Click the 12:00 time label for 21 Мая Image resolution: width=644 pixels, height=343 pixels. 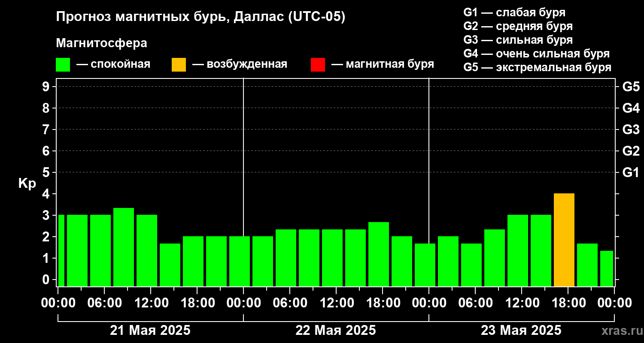pyautogui.click(x=151, y=303)
